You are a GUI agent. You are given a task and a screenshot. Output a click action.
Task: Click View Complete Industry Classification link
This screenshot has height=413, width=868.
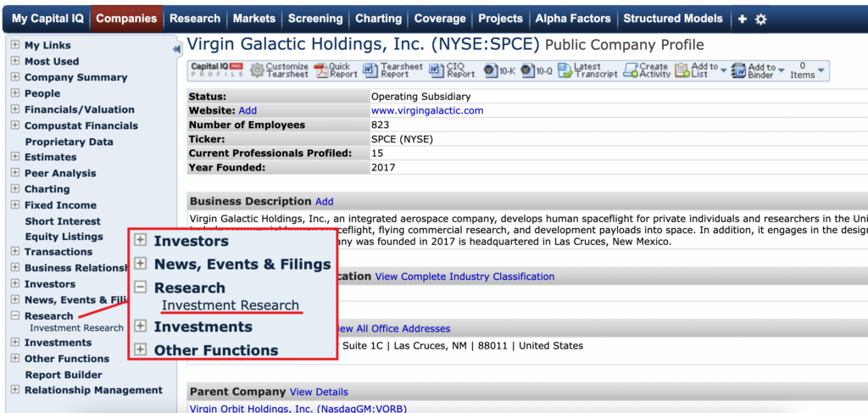point(465,276)
